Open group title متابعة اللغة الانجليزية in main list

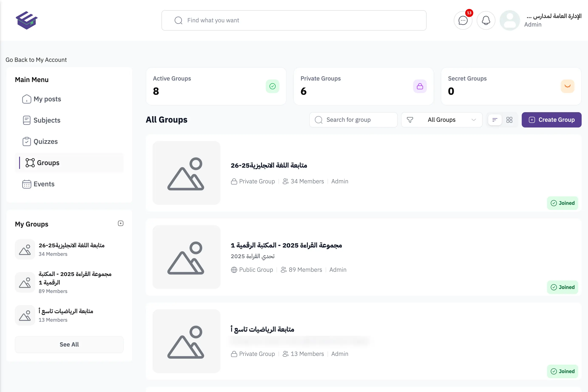pos(269,165)
